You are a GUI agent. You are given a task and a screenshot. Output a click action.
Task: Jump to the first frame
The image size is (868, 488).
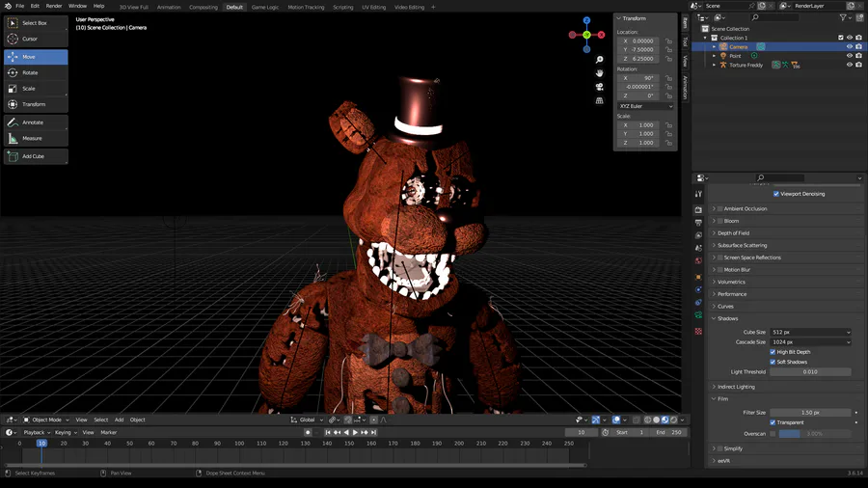point(328,433)
